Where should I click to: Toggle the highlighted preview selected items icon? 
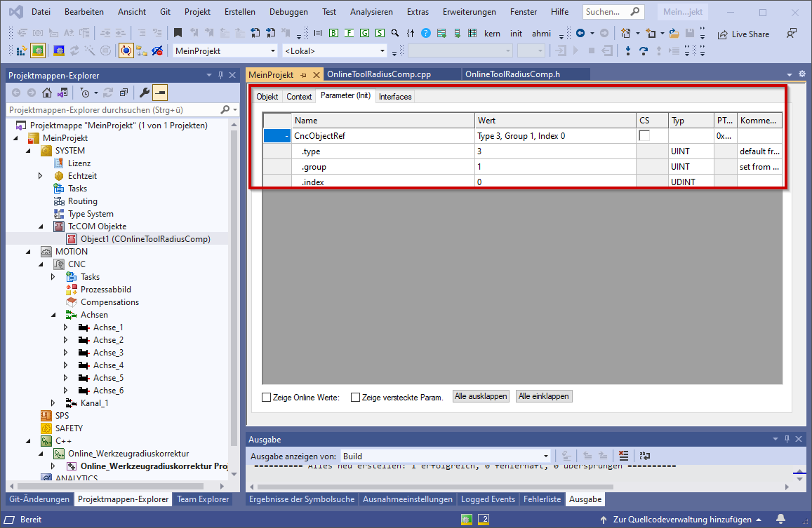tap(160, 93)
